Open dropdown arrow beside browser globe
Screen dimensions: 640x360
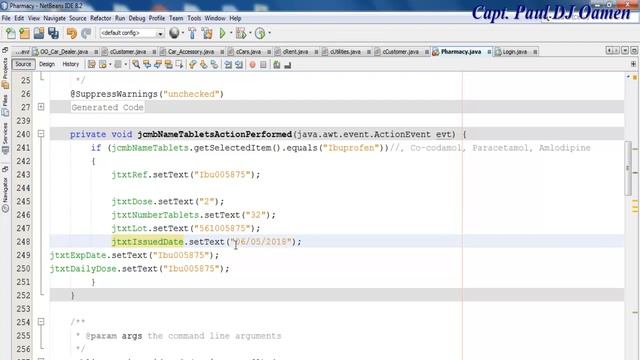(x=182, y=33)
